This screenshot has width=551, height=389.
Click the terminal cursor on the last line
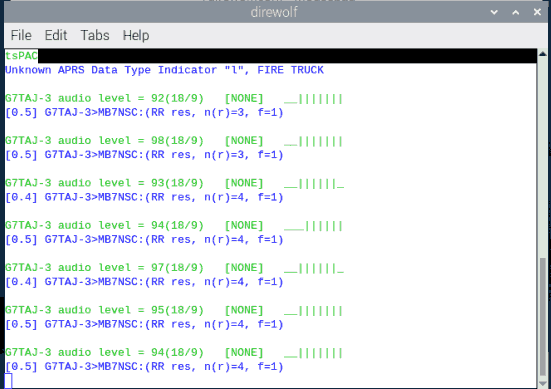pos(8,381)
